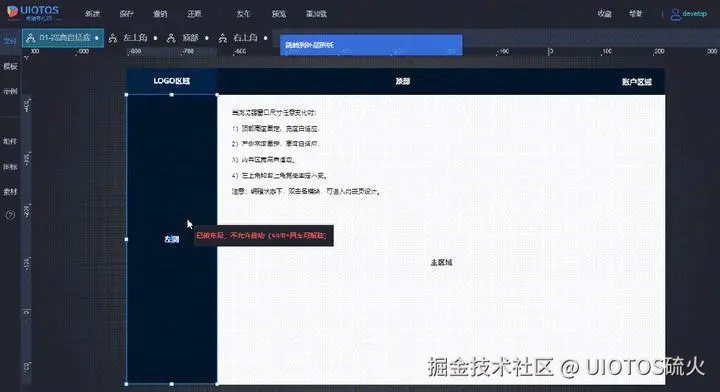Click the node icon on 顶部 tab
Image resolution: width=720 pixels, height=392 pixels.
pos(171,38)
